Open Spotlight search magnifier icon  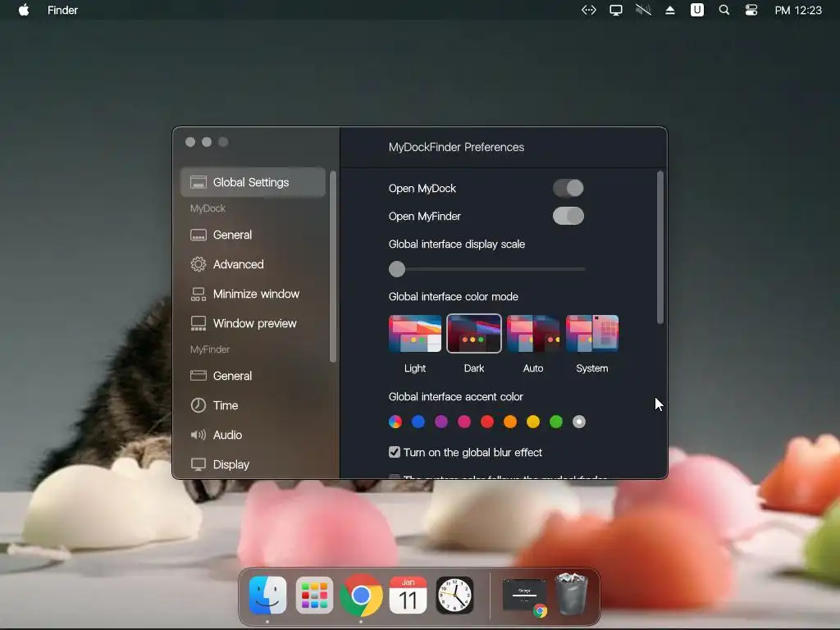724,10
